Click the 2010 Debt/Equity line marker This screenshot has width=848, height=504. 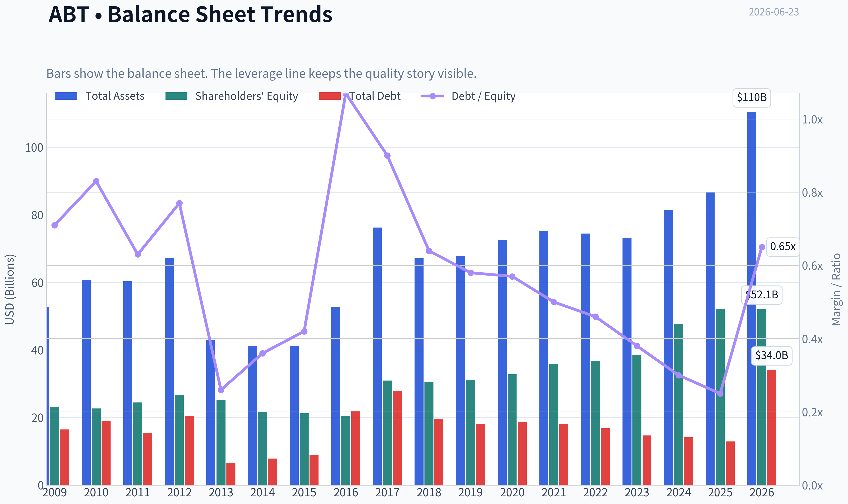pos(96,181)
